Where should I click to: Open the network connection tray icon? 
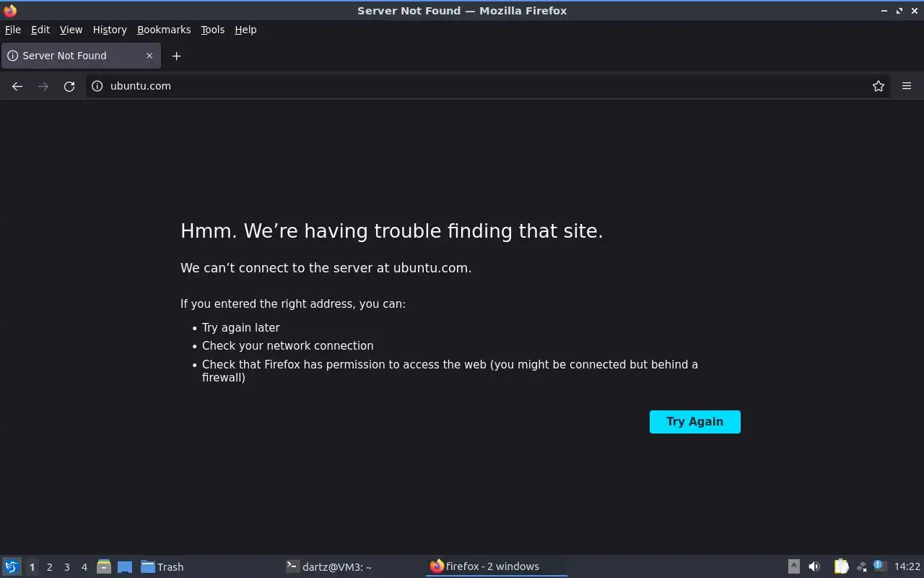pyautogui.click(x=861, y=567)
